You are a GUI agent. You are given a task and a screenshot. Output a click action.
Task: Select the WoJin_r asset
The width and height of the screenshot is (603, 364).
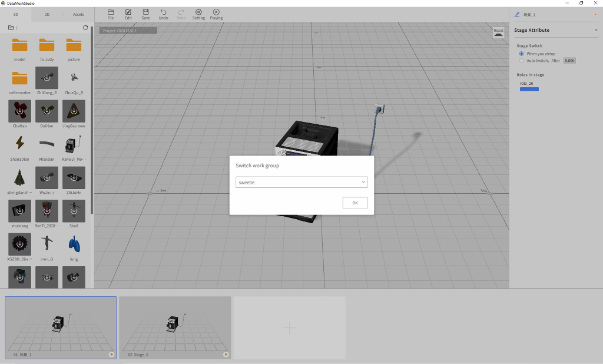[x=47, y=180]
